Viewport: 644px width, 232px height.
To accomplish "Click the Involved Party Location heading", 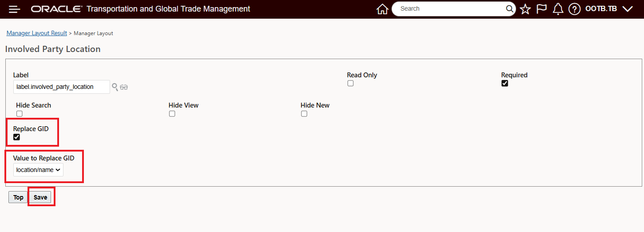I will (53, 49).
